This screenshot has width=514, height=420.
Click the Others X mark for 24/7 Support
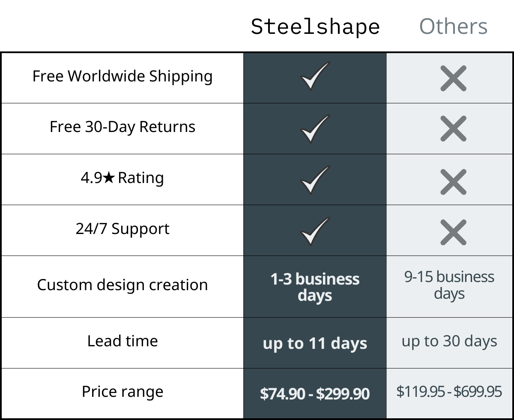[453, 232]
